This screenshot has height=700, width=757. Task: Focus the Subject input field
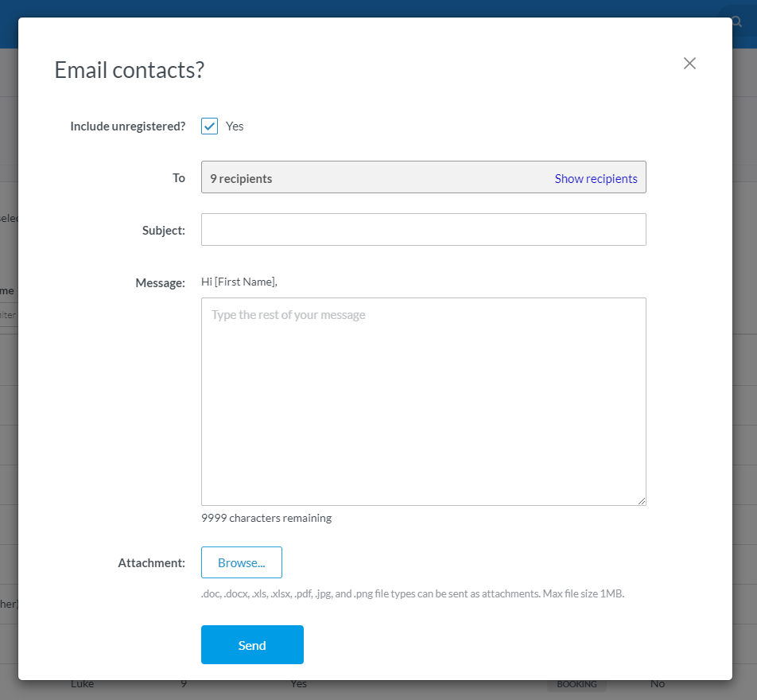(x=423, y=230)
